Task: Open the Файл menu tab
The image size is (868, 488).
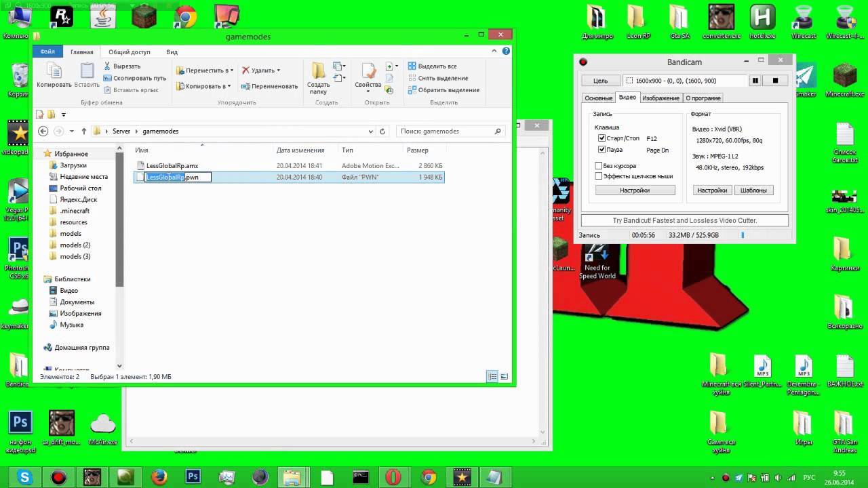Action: [x=47, y=52]
